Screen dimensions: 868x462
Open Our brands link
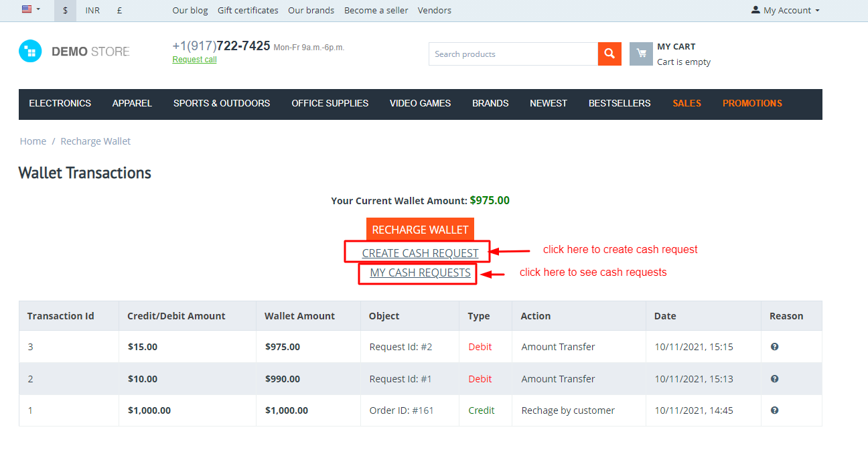tap(311, 10)
